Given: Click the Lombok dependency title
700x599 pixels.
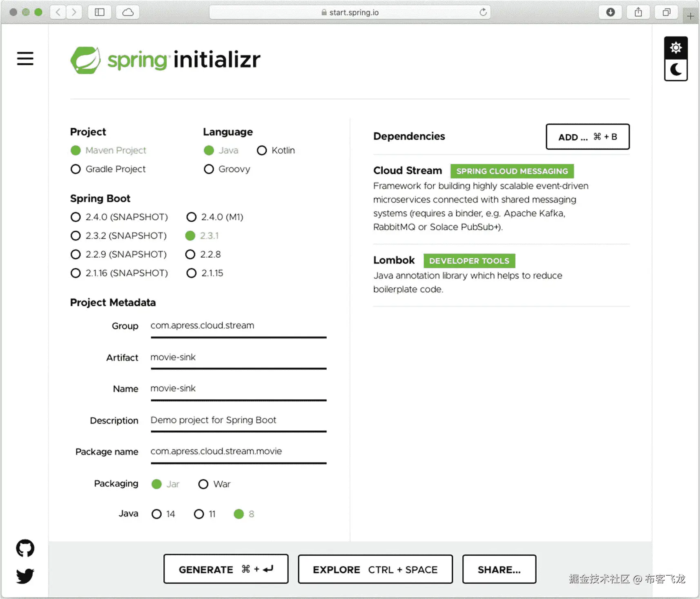Looking at the screenshot, I should tap(394, 260).
